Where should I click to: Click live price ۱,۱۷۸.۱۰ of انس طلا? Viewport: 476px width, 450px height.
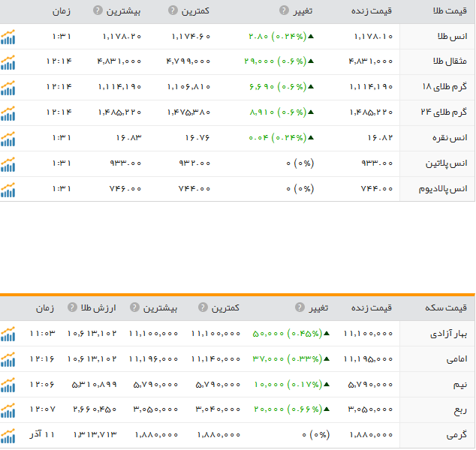(373, 37)
